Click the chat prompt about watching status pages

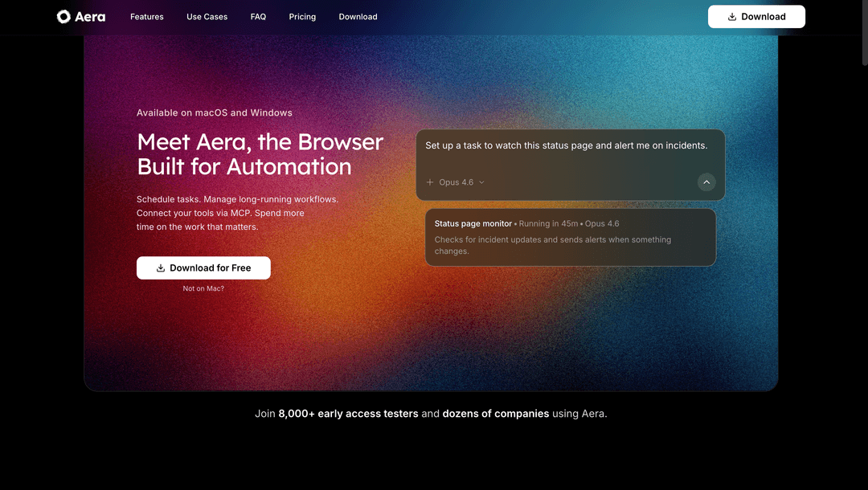pos(565,145)
